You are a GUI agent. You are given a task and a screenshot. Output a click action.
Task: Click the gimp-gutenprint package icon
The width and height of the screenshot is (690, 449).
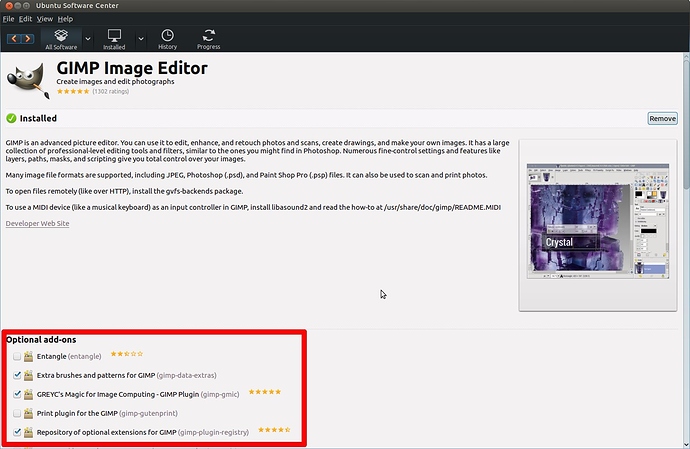point(29,413)
